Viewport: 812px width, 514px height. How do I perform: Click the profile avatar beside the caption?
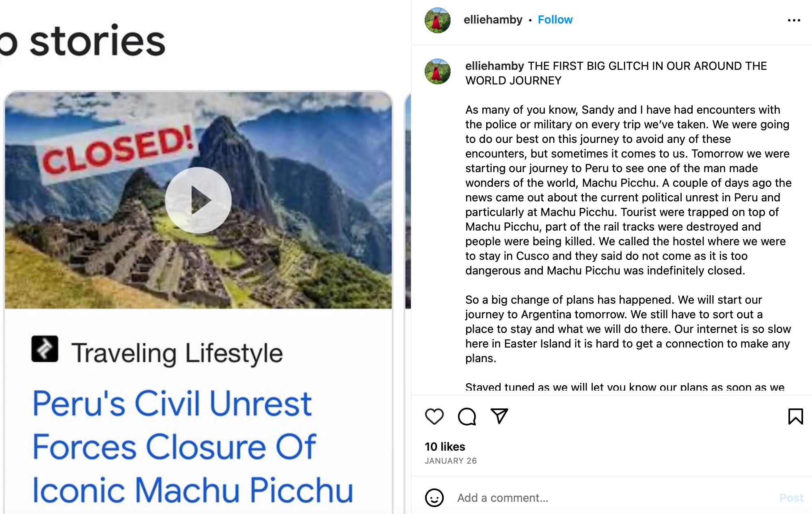coord(437,72)
